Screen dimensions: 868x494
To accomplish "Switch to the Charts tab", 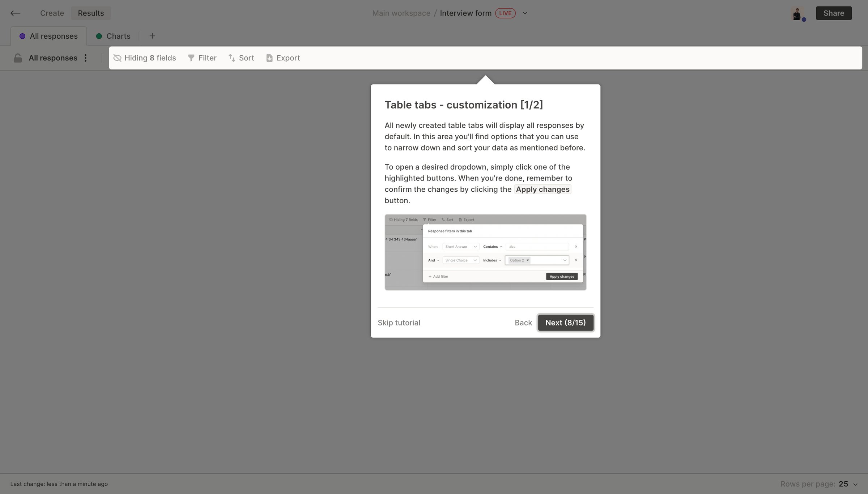I will pyautogui.click(x=113, y=36).
